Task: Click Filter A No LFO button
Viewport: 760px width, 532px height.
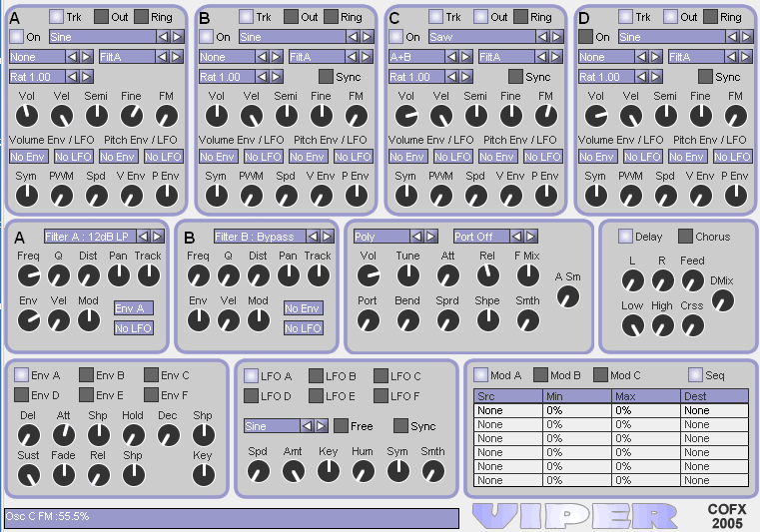Action: click(134, 328)
